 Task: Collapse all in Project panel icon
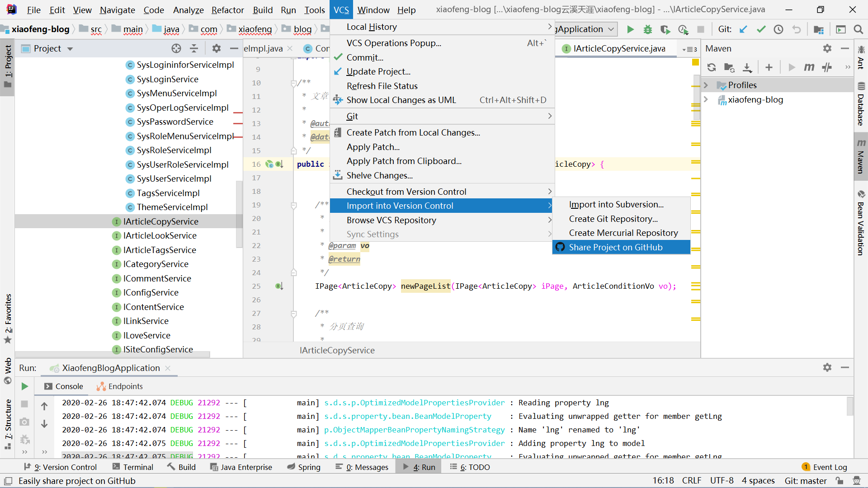point(194,48)
